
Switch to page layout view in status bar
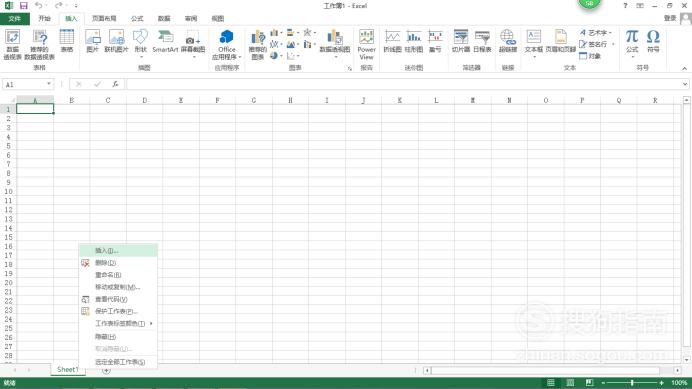coord(570,382)
